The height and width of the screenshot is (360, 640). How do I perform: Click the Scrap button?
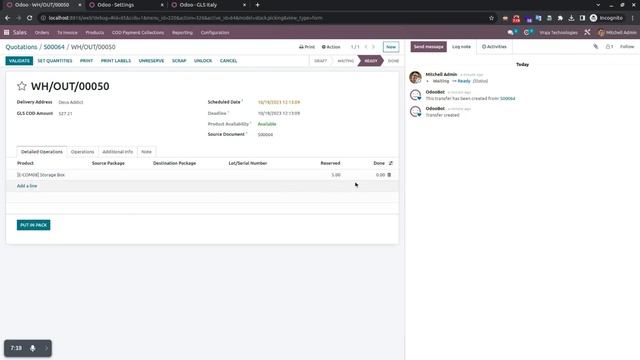(179, 60)
